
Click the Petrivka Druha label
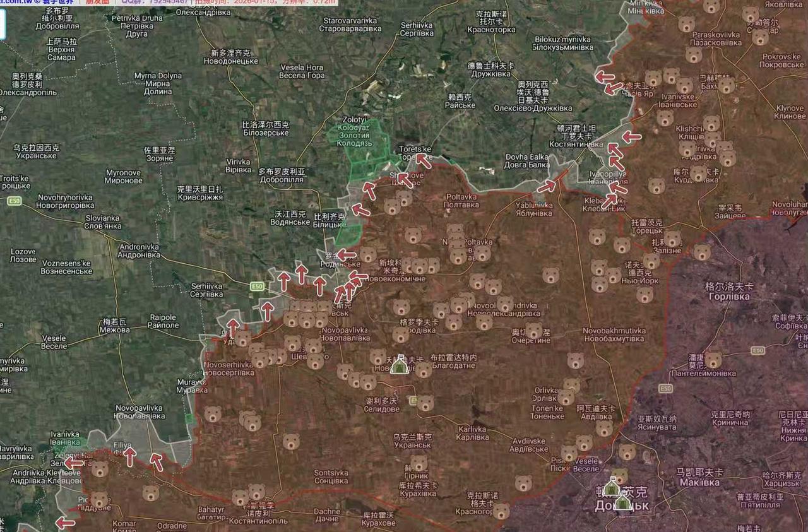137,27
